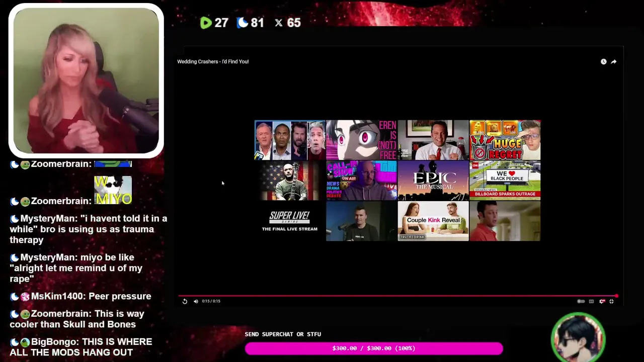Toggle the autoplay switch in player controls

[581, 301]
